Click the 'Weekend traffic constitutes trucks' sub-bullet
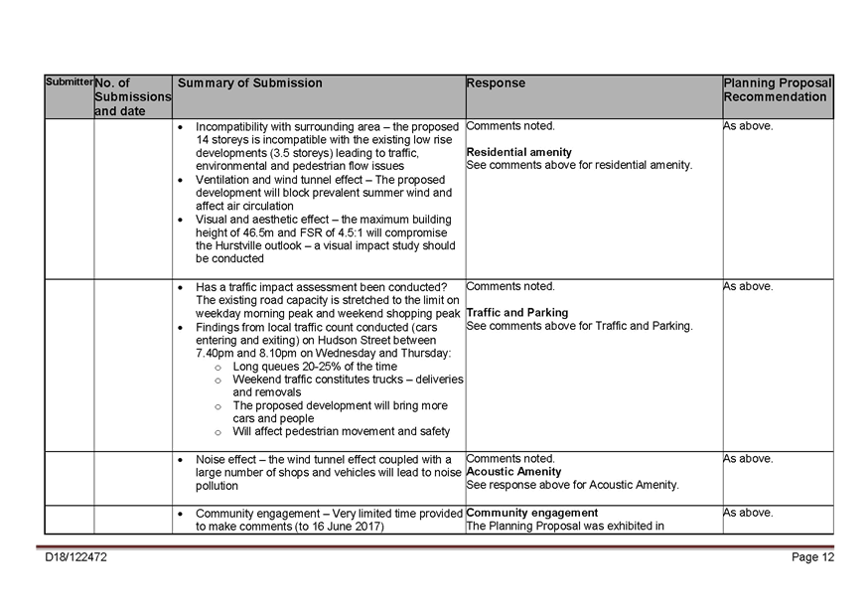Image resolution: width=868 pixels, height=614 pixels. click(x=347, y=385)
